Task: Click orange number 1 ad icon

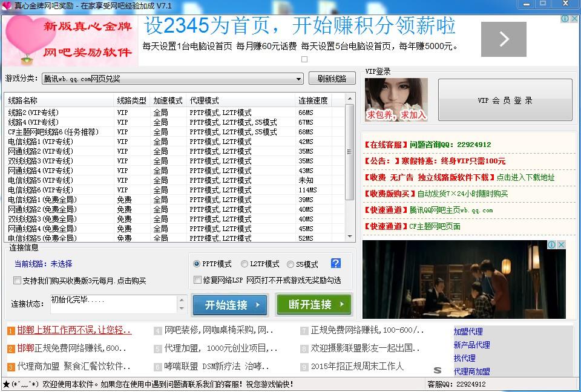Action: click(x=11, y=330)
